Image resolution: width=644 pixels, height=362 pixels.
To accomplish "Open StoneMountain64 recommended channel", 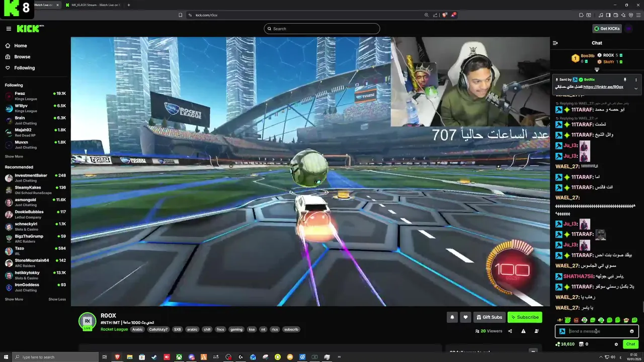I will [35, 263].
